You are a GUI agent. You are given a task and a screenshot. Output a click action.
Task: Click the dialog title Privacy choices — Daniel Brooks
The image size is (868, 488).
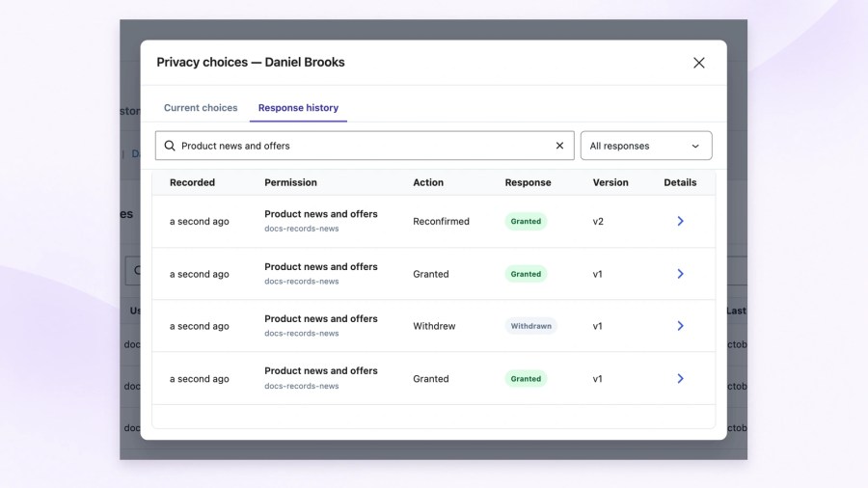(x=250, y=62)
